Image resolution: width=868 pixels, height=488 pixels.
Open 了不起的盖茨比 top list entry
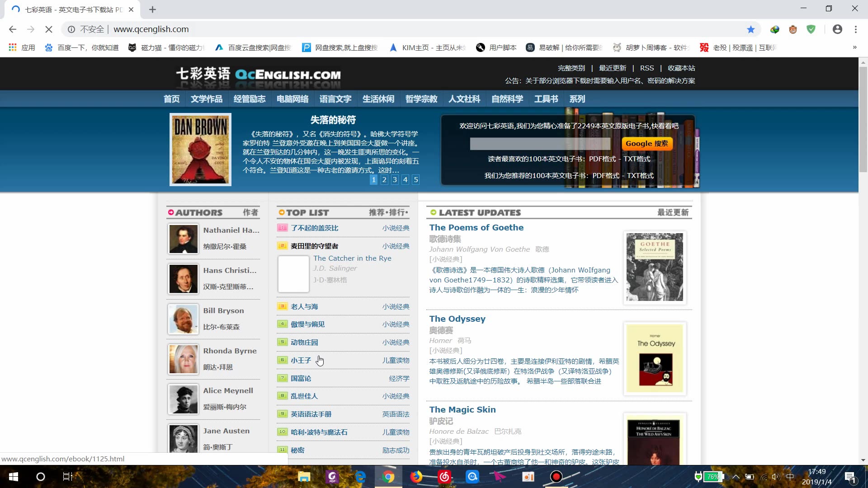click(x=314, y=228)
